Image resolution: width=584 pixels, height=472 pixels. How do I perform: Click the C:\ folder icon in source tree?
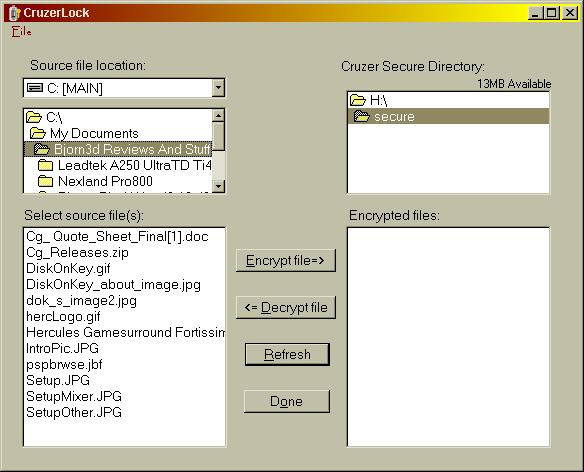34,117
